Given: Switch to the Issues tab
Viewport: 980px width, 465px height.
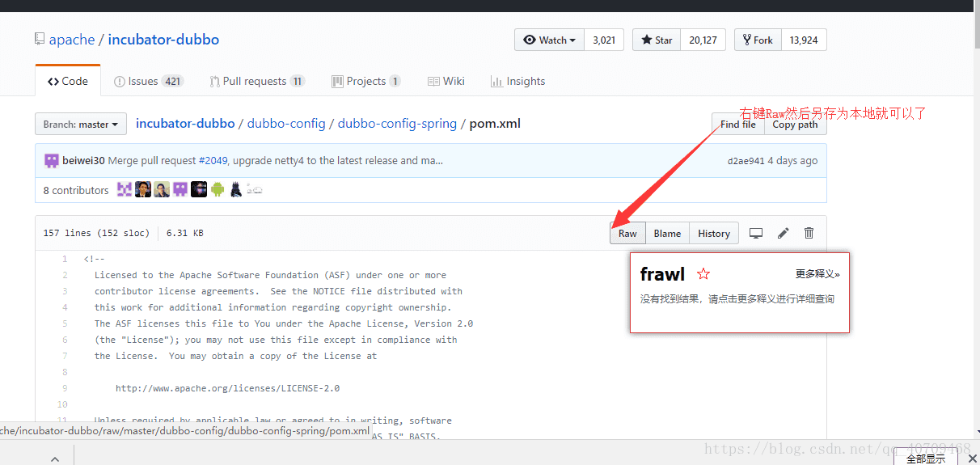Looking at the screenshot, I should coord(149,81).
